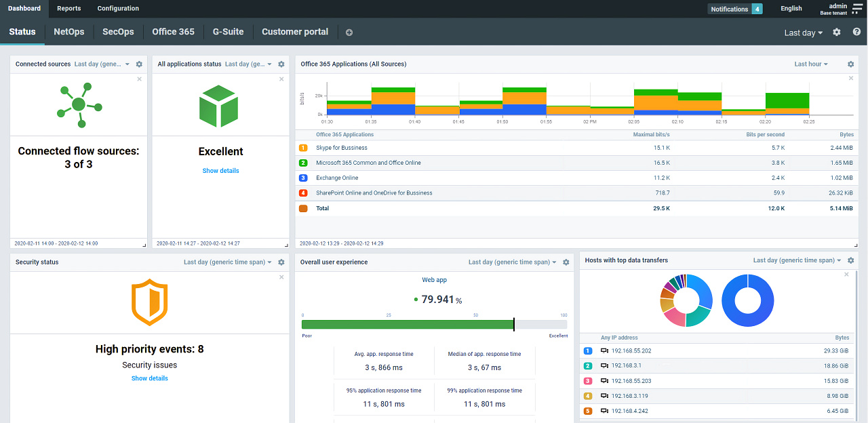Click the green connected flow sources network icon
The image size is (868, 423).
coord(79,104)
